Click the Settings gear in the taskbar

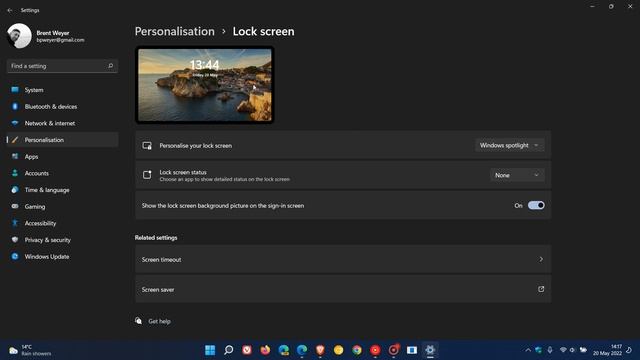click(430, 350)
